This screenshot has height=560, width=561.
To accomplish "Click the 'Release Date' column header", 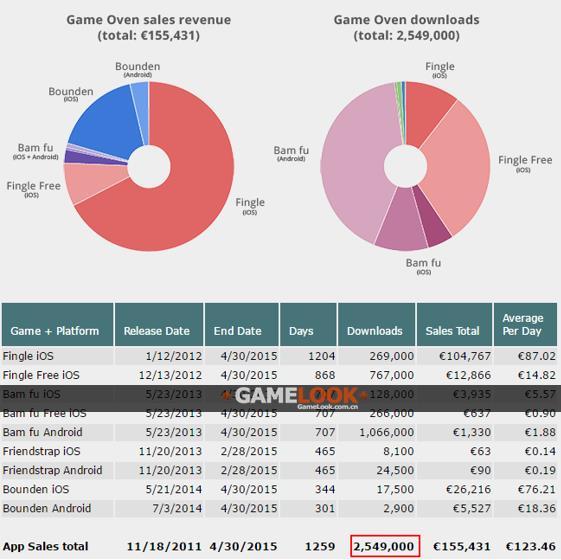I will click(159, 325).
